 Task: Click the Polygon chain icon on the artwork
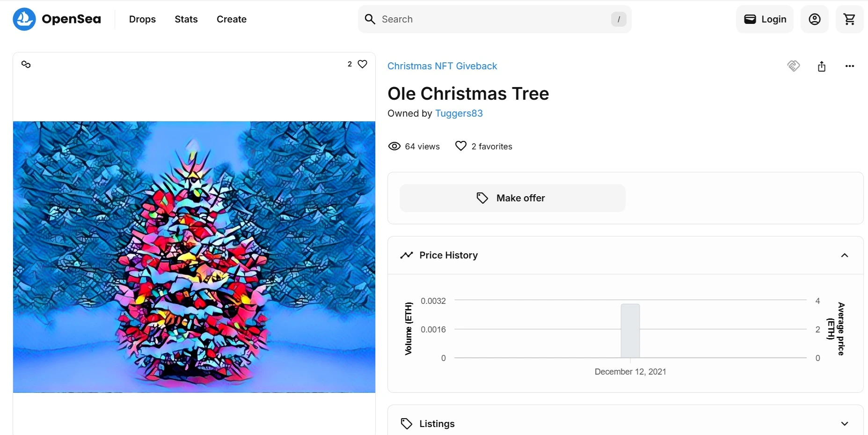(26, 65)
